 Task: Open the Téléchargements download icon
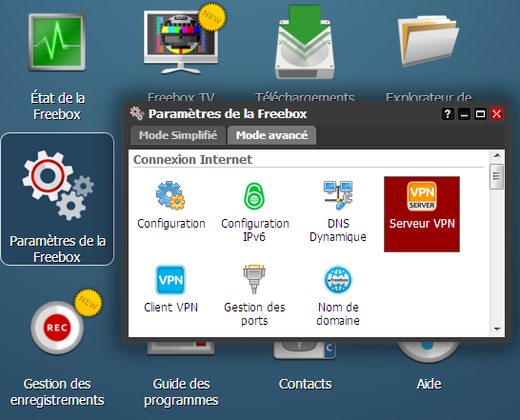point(305,42)
